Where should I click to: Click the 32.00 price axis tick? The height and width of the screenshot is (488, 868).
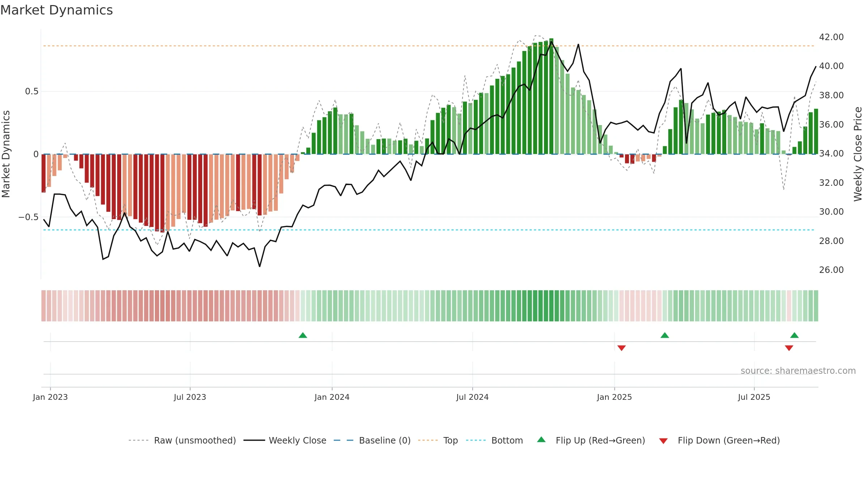(x=831, y=183)
